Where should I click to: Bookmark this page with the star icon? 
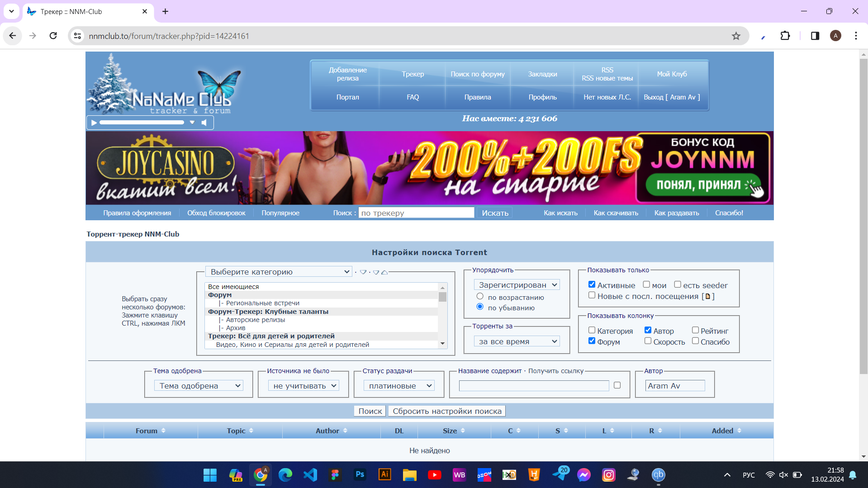click(x=736, y=36)
